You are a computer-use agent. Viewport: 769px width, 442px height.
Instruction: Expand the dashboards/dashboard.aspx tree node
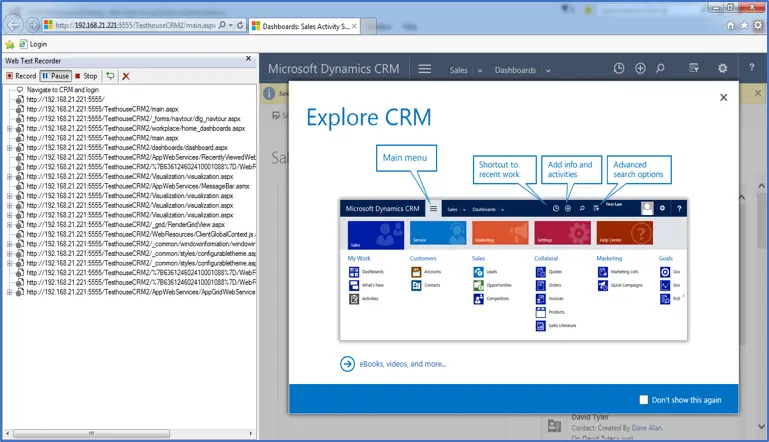tap(10, 148)
